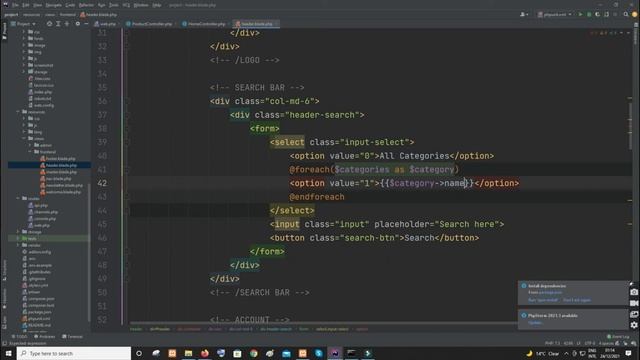This screenshot has width=640, height=360.
Task: Click the Collapse All icon in Project toolbar
Action: click(67, 24)
